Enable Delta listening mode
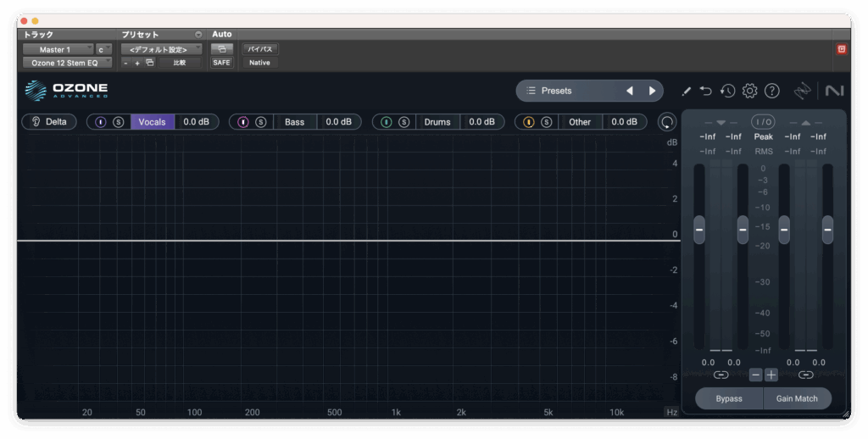The width and height of the screenshot is (868, 439). tap(49, 122)
